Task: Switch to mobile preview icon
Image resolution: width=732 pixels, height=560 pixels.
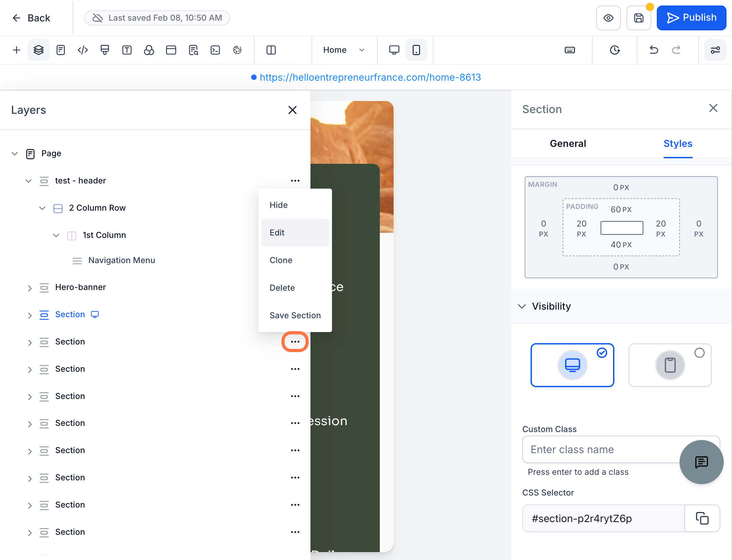Action: 416,50
